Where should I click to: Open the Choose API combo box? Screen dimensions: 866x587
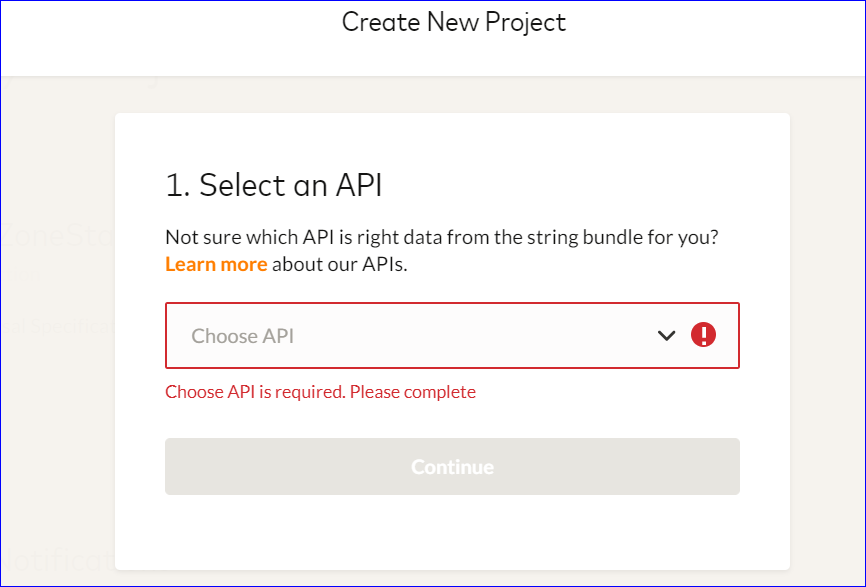tap(452, 335)
